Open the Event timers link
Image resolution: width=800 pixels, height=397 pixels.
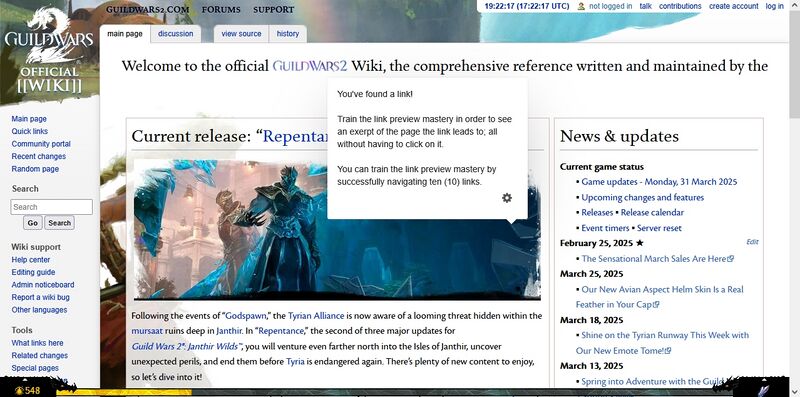[x=605, y=228]
